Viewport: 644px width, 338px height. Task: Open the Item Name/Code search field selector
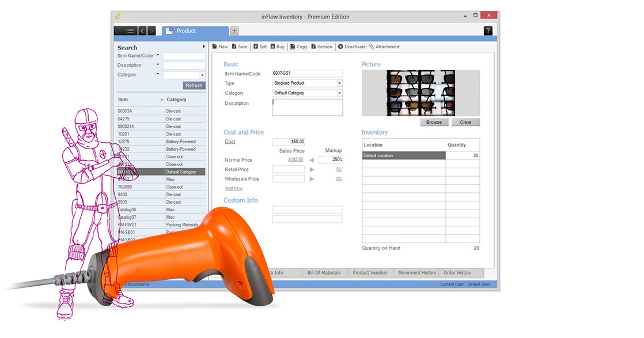[x=158, y=55]
